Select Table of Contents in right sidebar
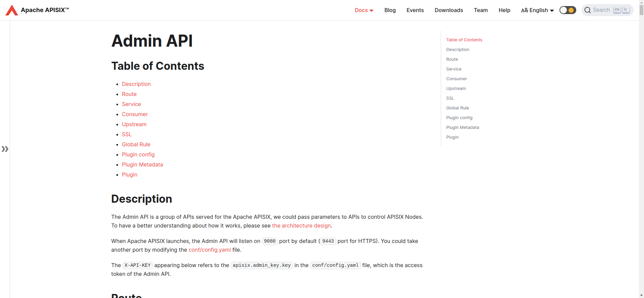644x298 pixels. (464, 40)
